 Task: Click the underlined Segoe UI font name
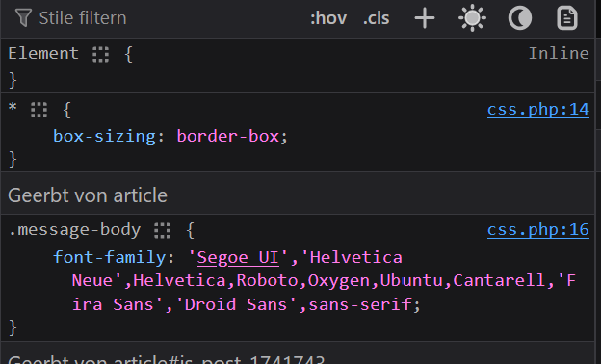[x=238, y=257]
